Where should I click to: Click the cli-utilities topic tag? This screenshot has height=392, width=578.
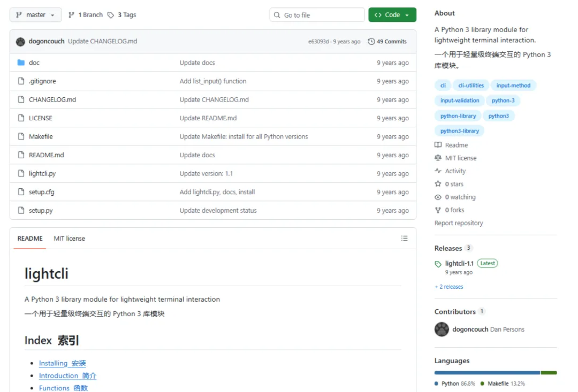[471, 86]
